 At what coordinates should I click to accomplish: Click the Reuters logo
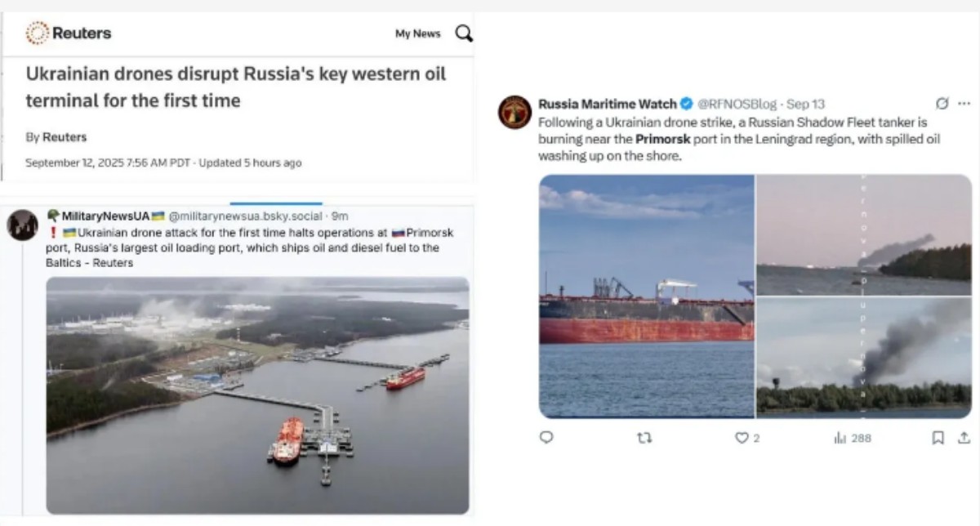click(69, 33)
